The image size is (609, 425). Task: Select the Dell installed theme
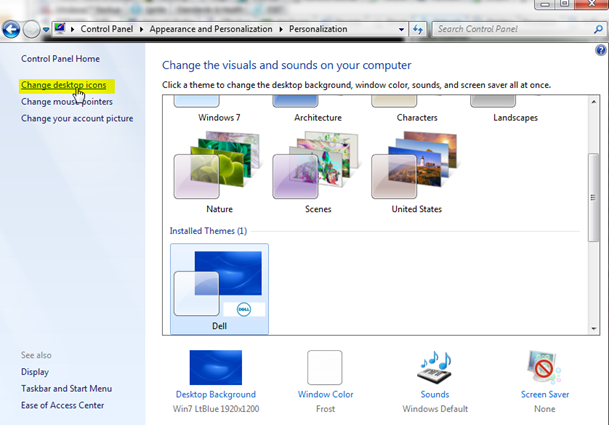[x=219, y=289]
